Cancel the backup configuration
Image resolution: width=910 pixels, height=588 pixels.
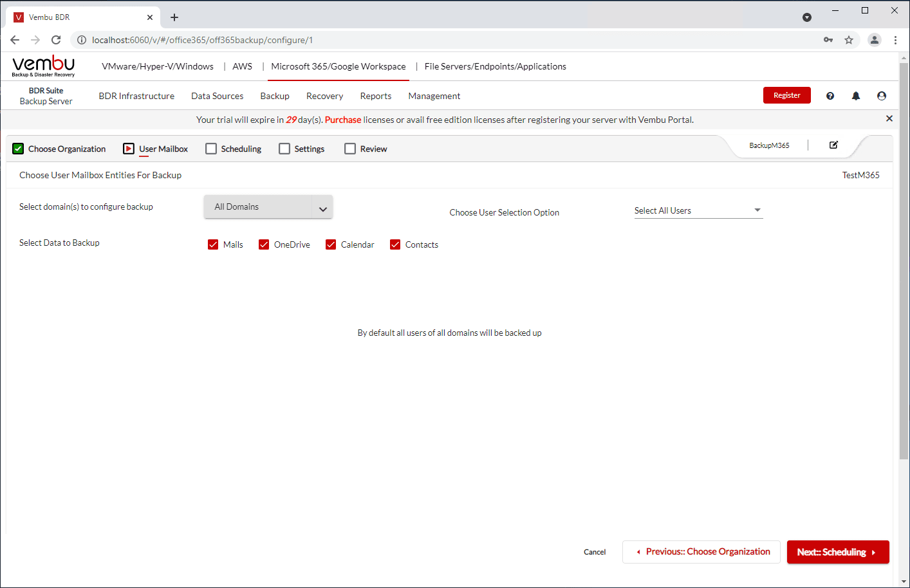pyautogui.click(x=595, y=552)
